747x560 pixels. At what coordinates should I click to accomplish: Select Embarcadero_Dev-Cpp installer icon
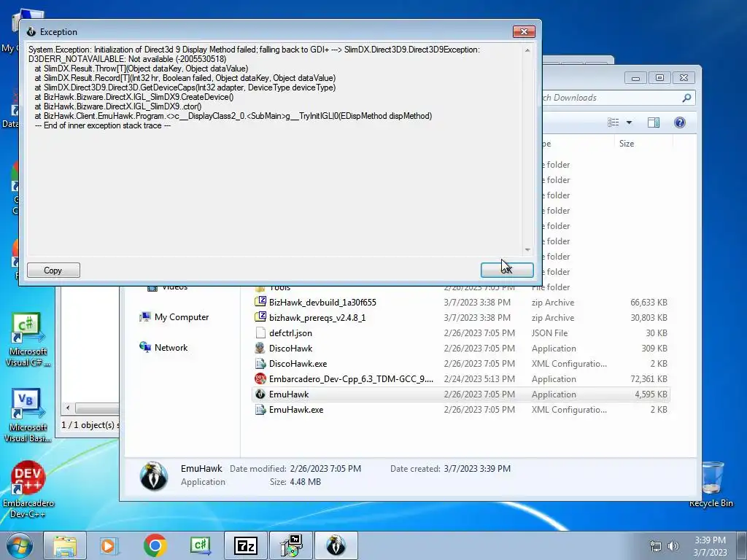click(260, 378)
